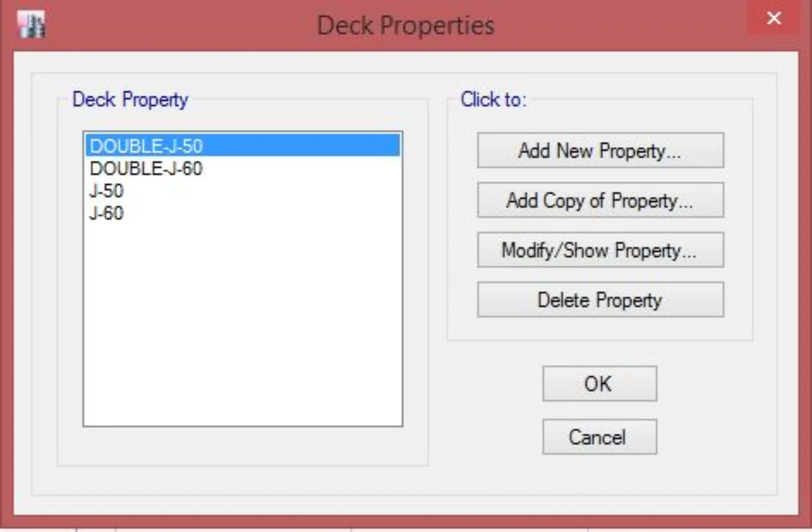Confirm the dialog with OK

[599, 384]
